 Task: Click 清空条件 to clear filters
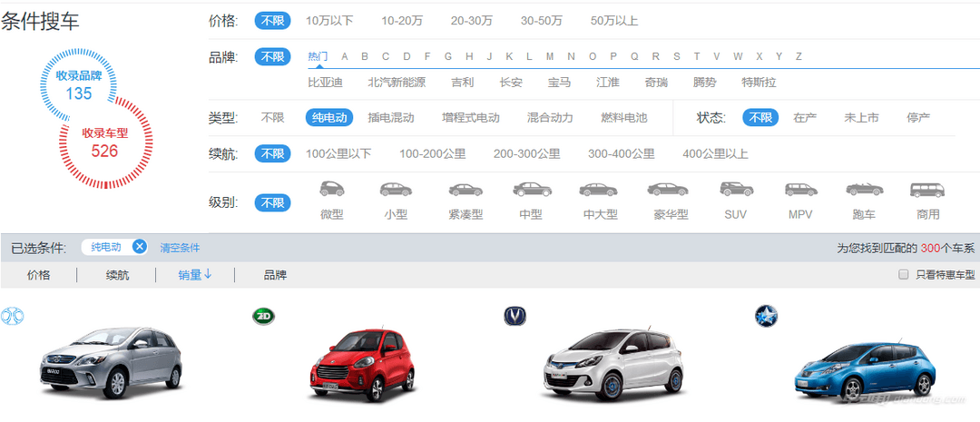click(180, 248)
